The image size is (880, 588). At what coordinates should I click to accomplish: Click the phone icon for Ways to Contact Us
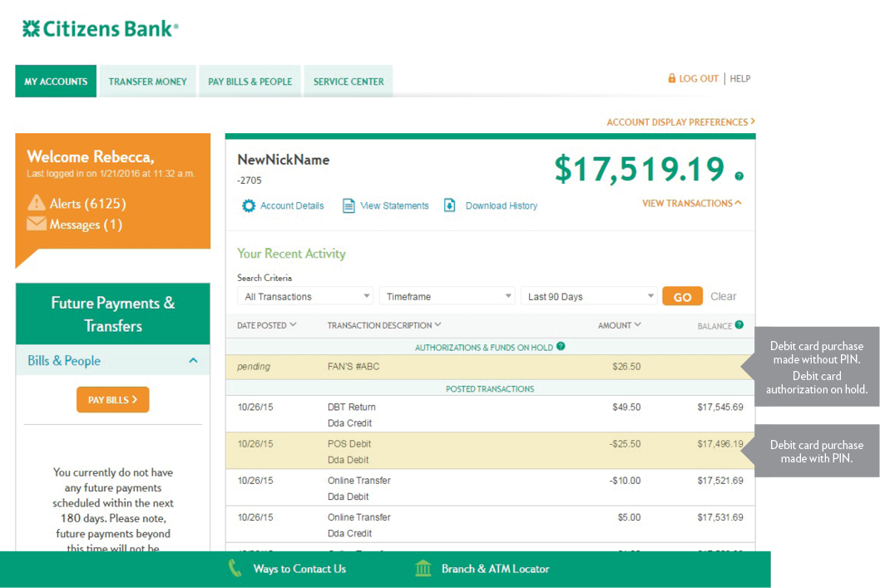(x=234, y=569)
